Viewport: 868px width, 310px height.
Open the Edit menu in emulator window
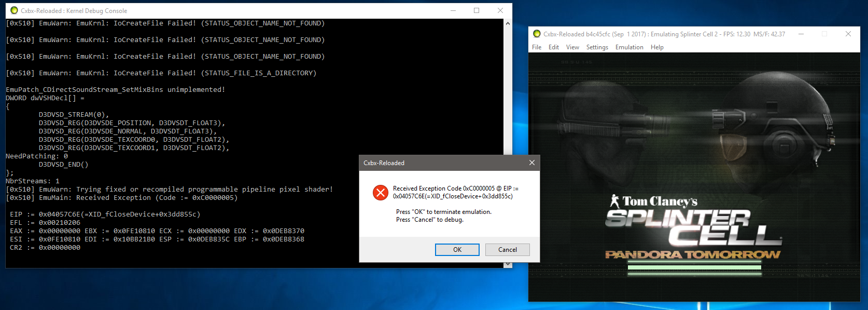point(554,47)
